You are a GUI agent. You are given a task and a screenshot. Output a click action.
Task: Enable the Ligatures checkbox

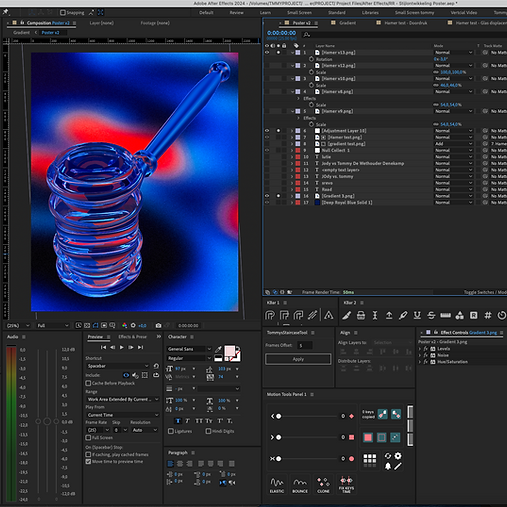(171, 431)
